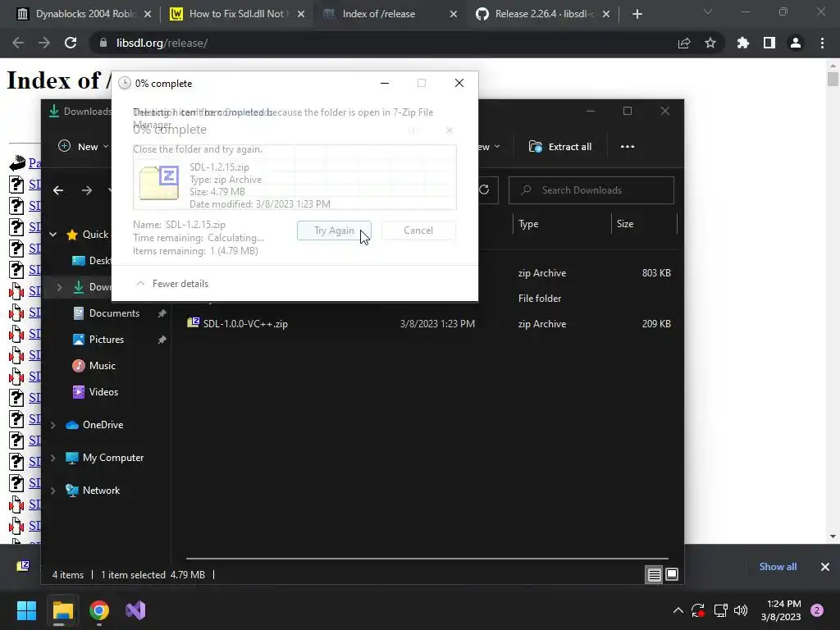The image size is (840, 630).
Task: Open the See more ellipsis menu in Explorer
Action: point(628,147)
